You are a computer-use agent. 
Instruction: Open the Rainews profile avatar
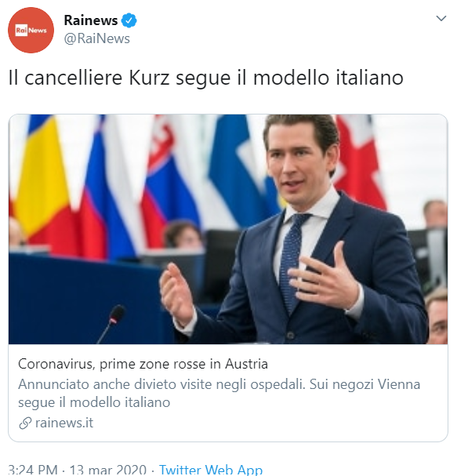point(31,30)
